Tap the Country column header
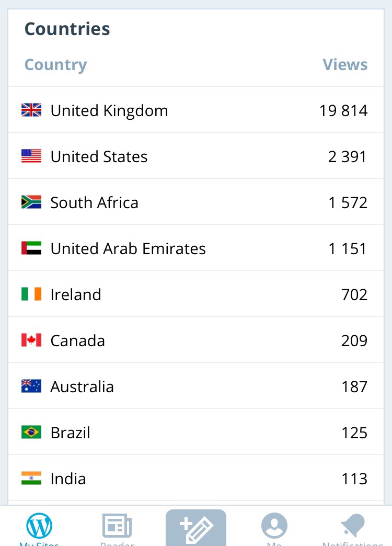 click(55, 65)
